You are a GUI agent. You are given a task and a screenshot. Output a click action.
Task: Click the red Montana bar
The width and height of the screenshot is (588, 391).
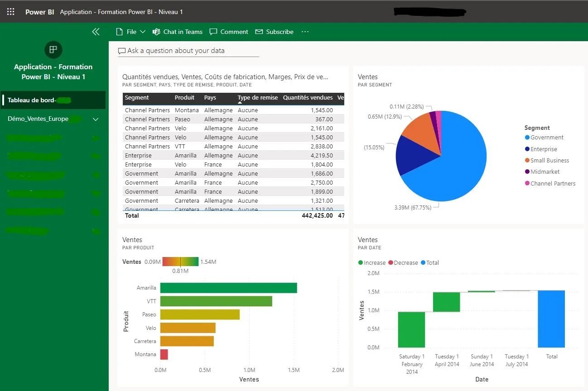(164, 354)
